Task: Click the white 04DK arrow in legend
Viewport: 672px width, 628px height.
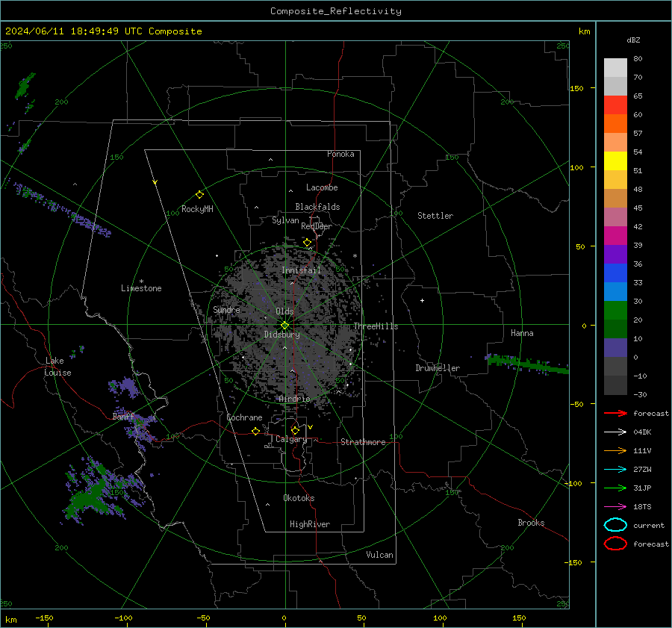Action: pyautogui.click(x=615, y=432)
